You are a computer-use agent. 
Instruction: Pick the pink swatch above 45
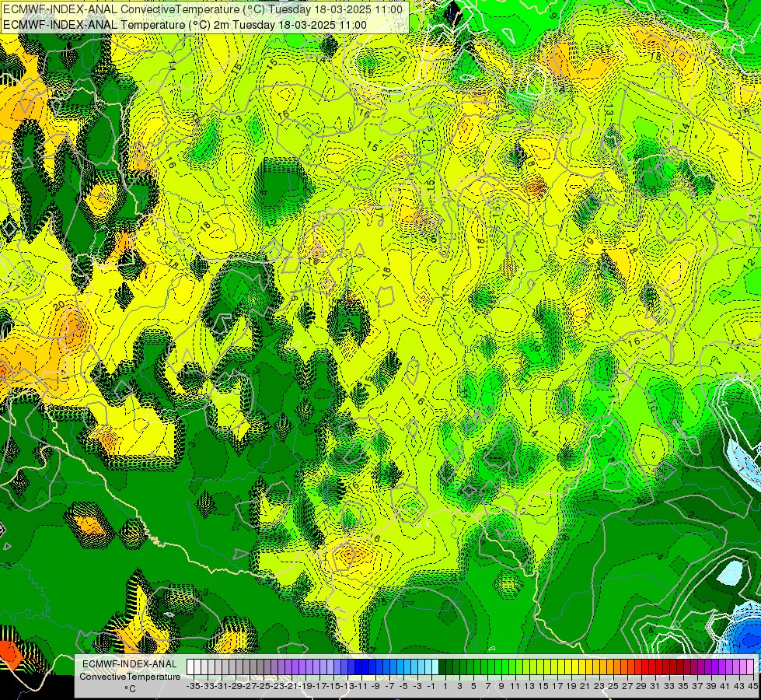(750, 667)
